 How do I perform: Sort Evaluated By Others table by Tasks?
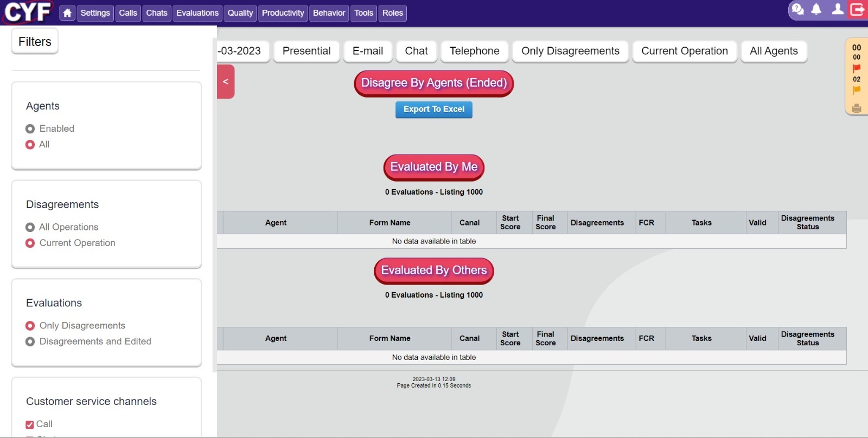pyautogui.click(x=706, y=339)
